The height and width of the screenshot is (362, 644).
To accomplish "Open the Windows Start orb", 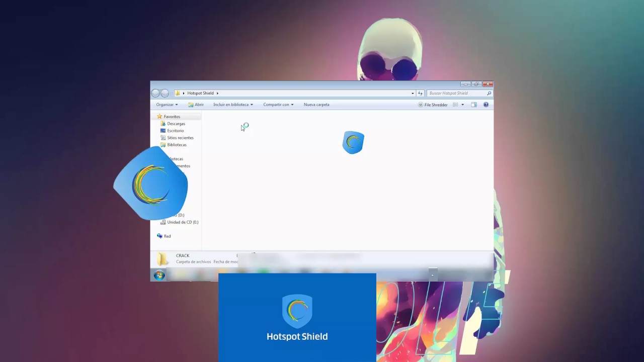I will 159,275.
